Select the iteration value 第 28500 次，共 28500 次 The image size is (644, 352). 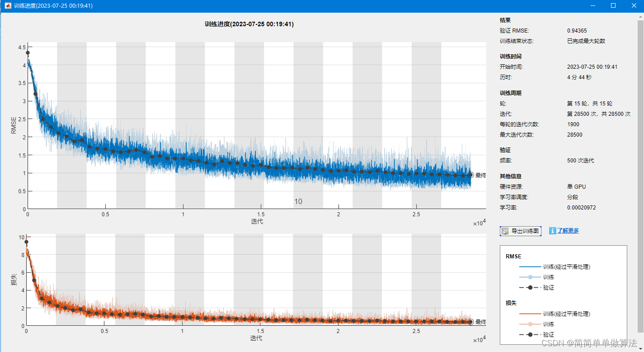click(x=599, y=114)
